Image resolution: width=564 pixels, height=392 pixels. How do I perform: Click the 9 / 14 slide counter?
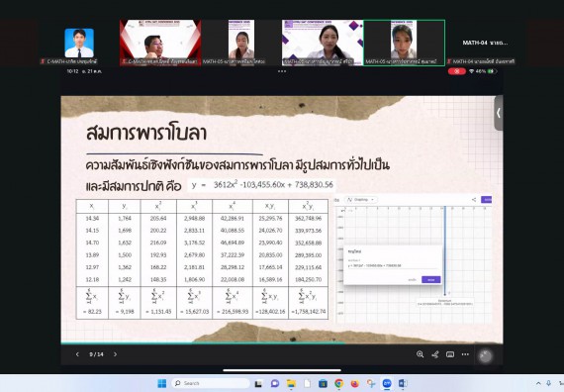coord(96,354)
